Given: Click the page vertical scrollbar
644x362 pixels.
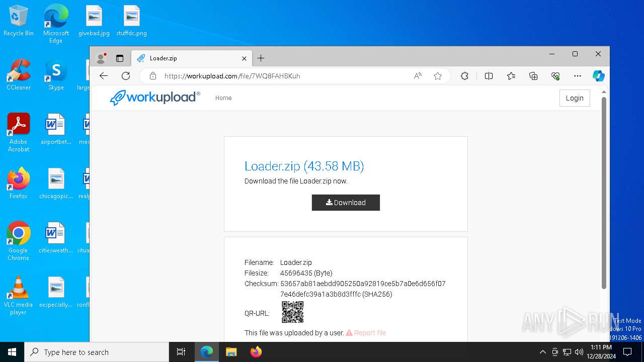Looking at the screenshot, I should (x=604, y=193).
